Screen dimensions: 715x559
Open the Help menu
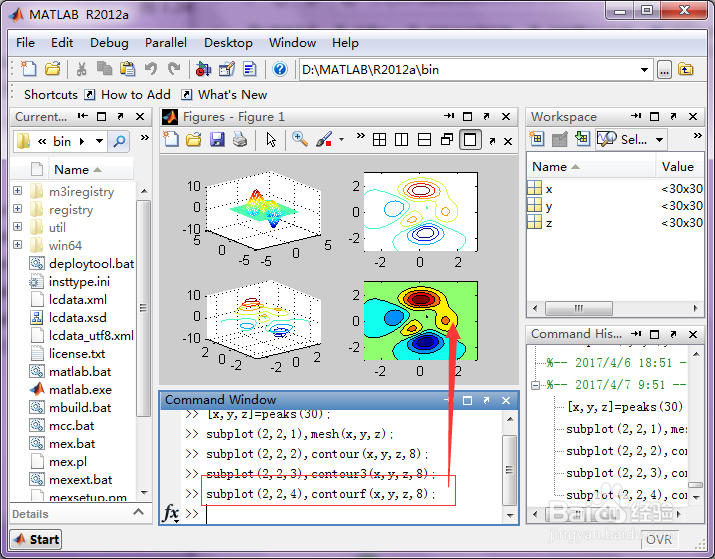click(345, 43)
